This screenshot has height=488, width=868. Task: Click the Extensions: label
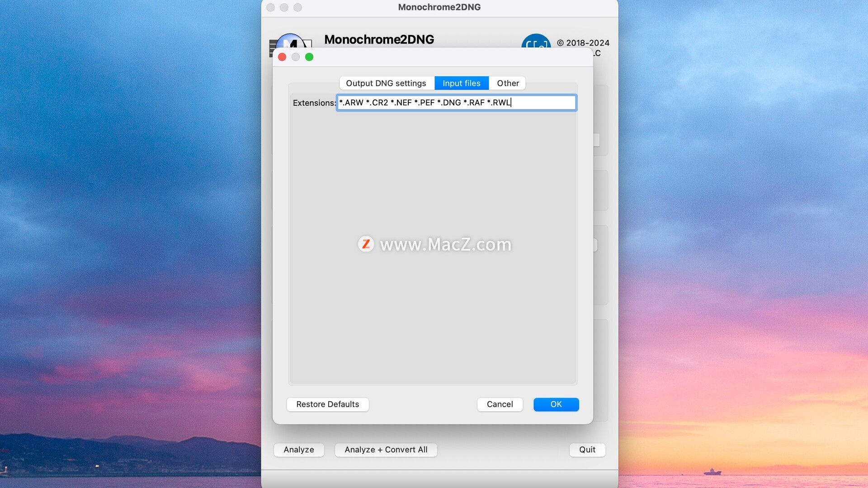click(x=314, y=103)
